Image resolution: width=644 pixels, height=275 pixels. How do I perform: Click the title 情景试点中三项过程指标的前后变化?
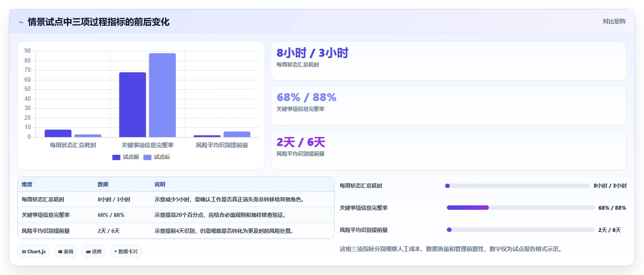[x=98, y=22]
